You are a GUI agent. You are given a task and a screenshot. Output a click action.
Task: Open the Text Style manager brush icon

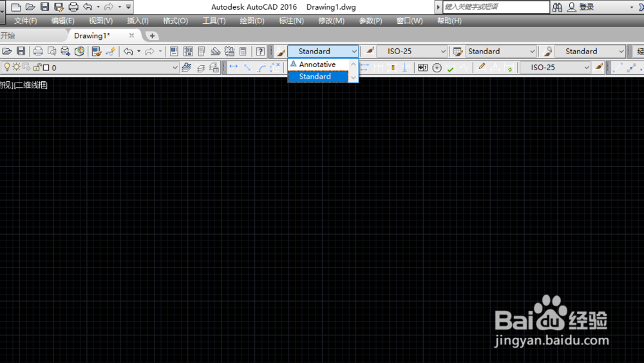pyautogui.click(x=281, y=52)
